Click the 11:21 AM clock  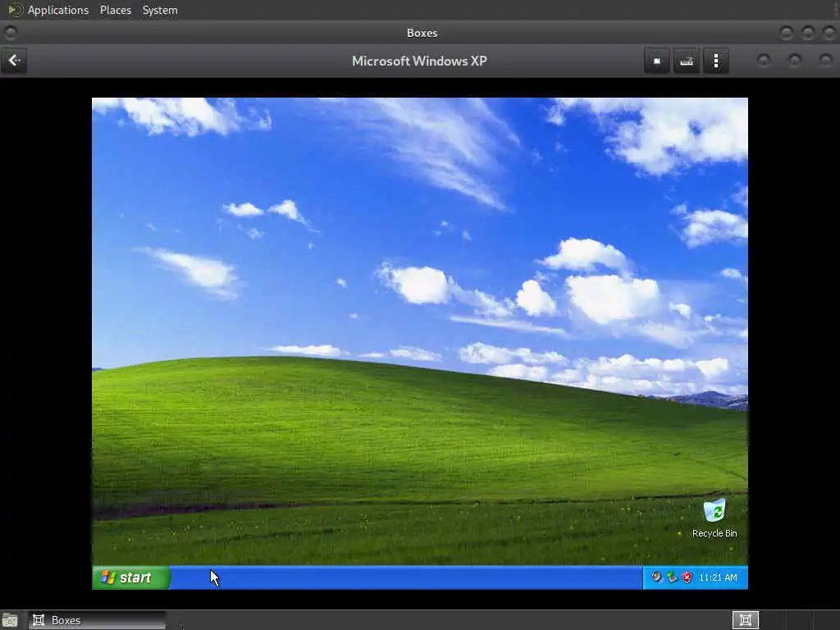pos(718,577)
